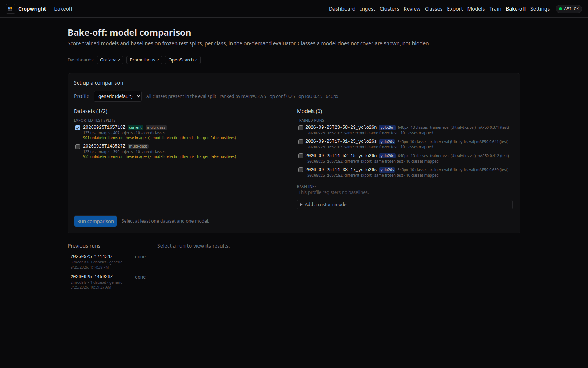Viewport: 588px width, 368px height.
Task: Open the OpenSearch dashboard link
Action: pos(183,60)
